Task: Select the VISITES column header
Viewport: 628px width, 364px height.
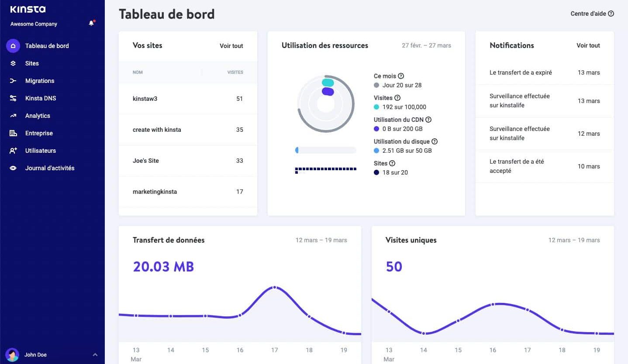Action: 235,72
